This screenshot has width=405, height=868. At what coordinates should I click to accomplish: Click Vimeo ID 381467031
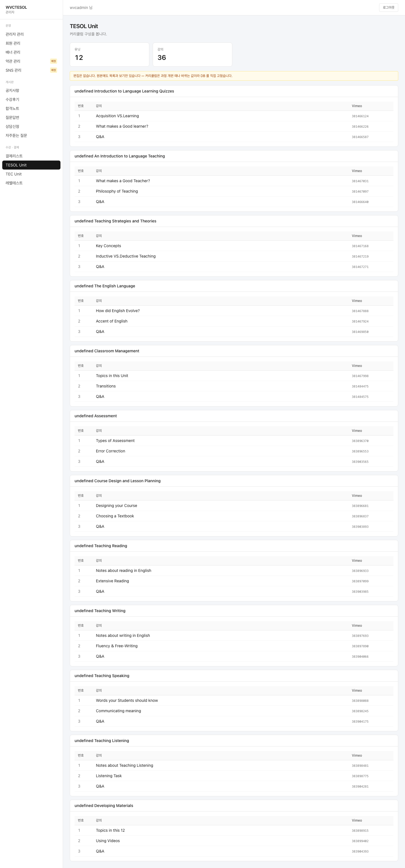[360, 181]
